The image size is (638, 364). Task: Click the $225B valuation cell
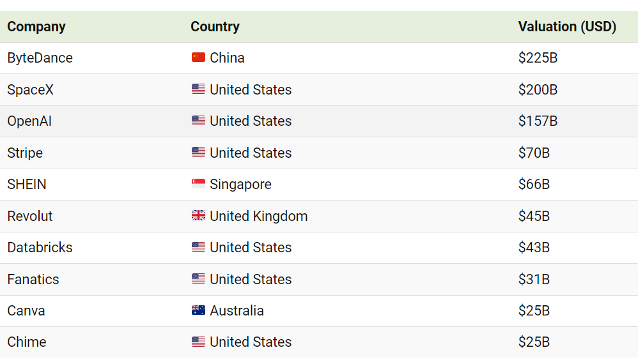tap(538, 57)
